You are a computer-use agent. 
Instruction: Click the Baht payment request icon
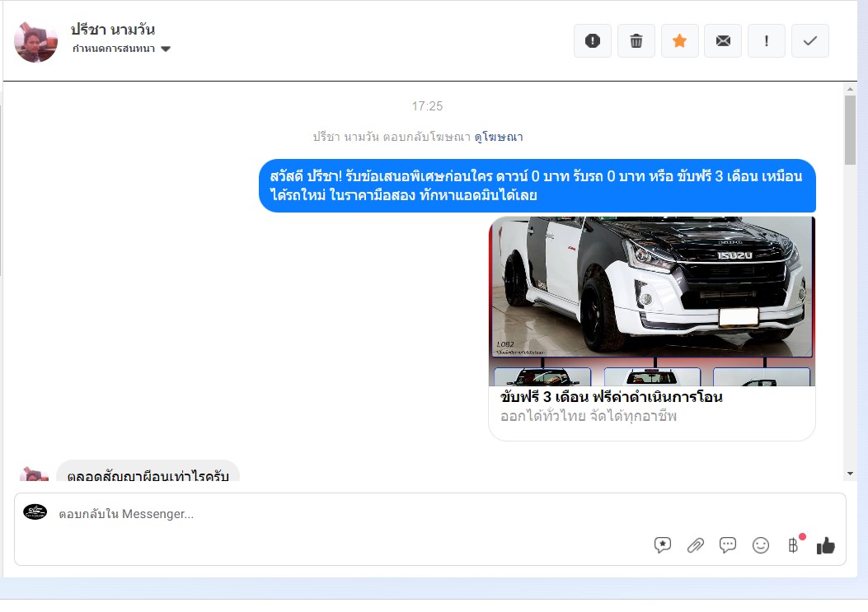pos(793,545)
